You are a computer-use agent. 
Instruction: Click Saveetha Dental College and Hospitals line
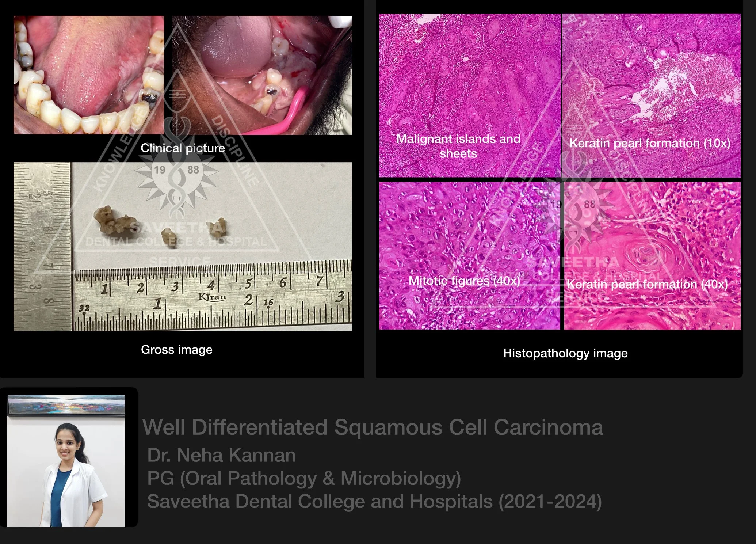point(374,501)
